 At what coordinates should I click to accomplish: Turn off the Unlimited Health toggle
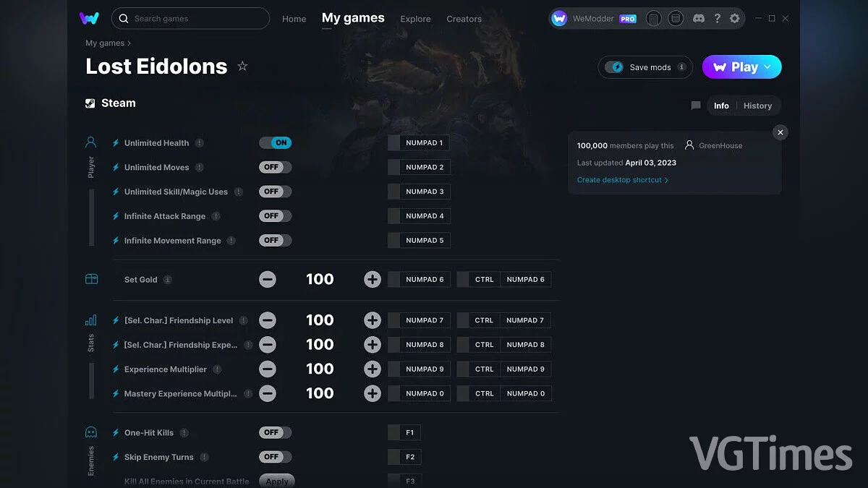[x=275, y=143]
